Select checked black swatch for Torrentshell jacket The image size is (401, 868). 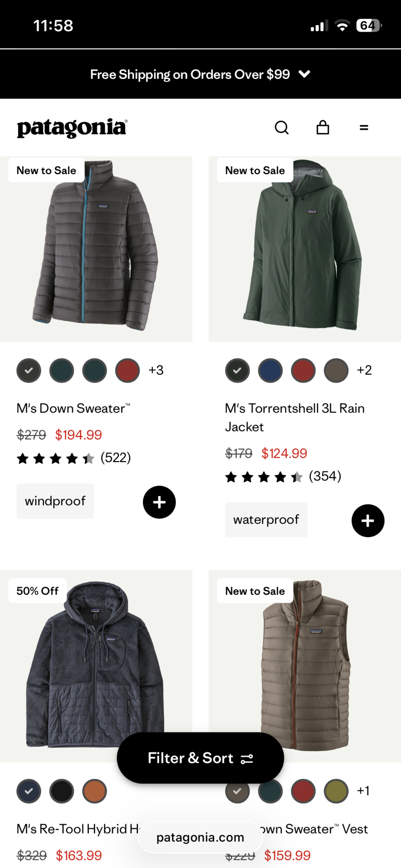(x=237, y=371)
